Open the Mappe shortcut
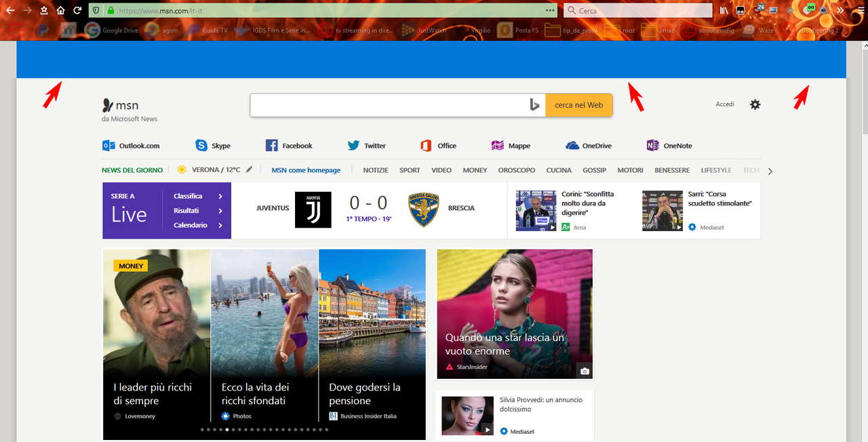This screenshot has width=868, height=442. [511, 146]
